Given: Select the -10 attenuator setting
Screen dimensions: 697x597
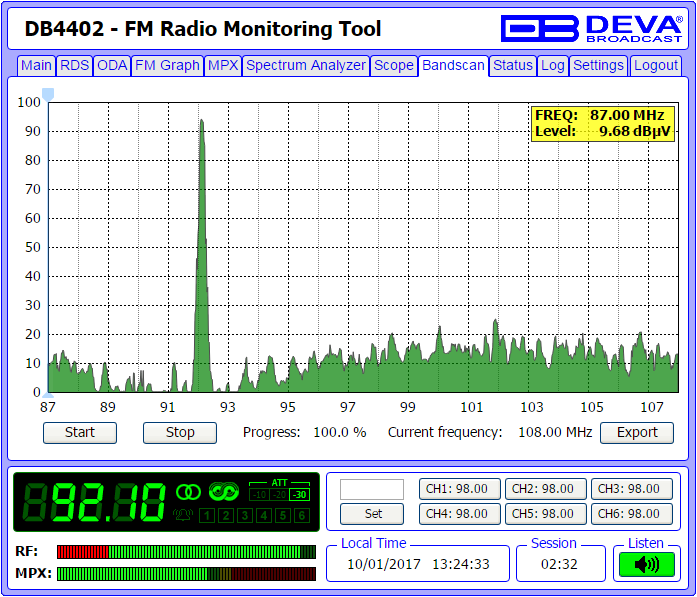Looking at the screenshot, I should pos(259,495).
